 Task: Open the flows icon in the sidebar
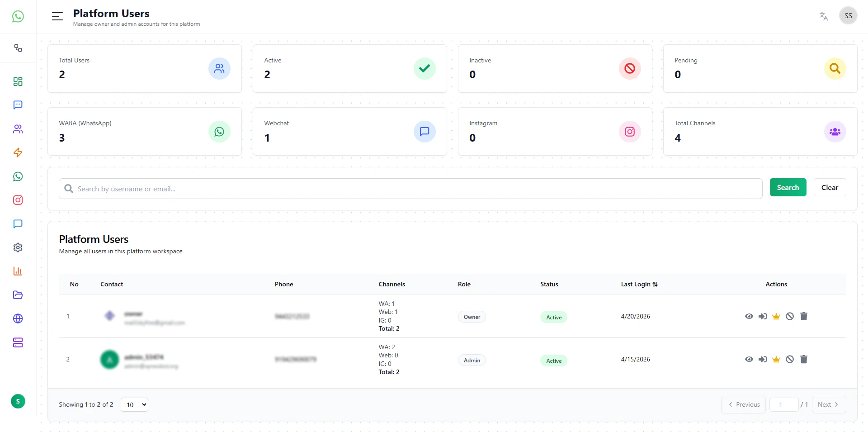[18, 48]
